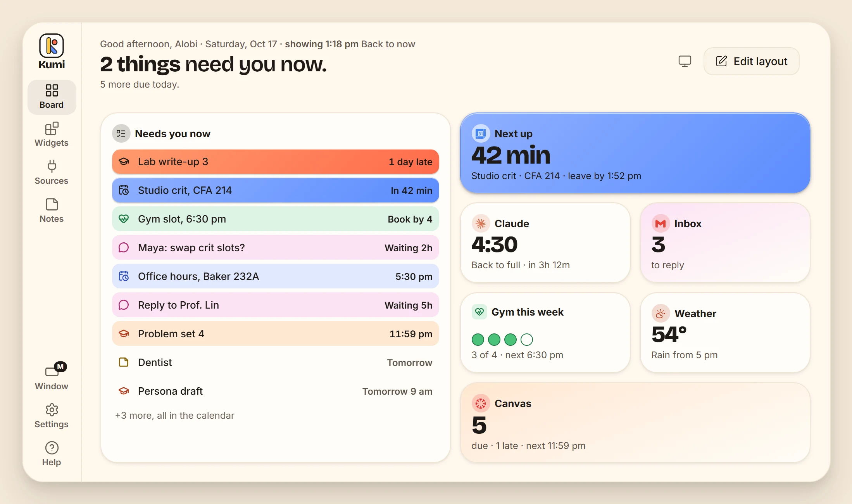Click the Canvas logo icon
Screen dimensions: 852x504
(x=481, y=404)
